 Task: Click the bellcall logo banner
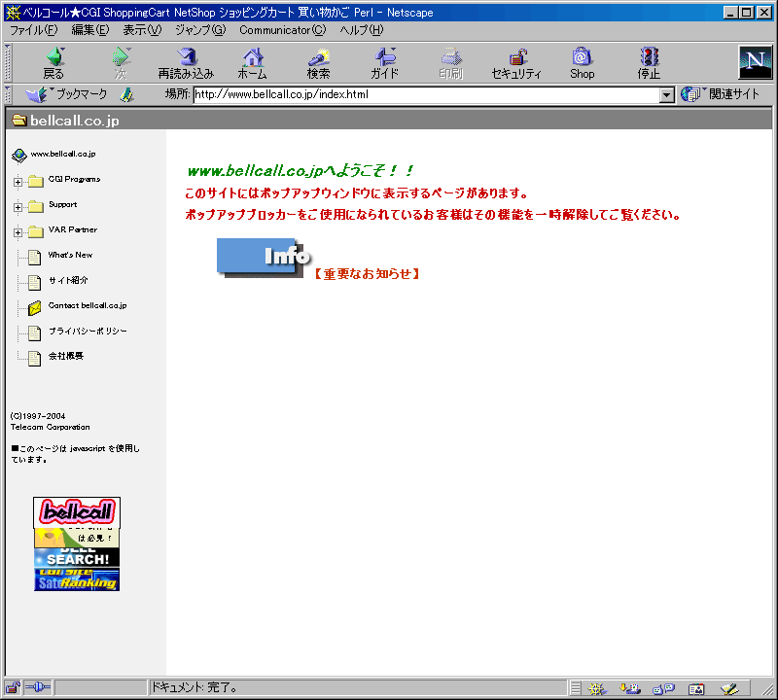click(x=77, y=512)
